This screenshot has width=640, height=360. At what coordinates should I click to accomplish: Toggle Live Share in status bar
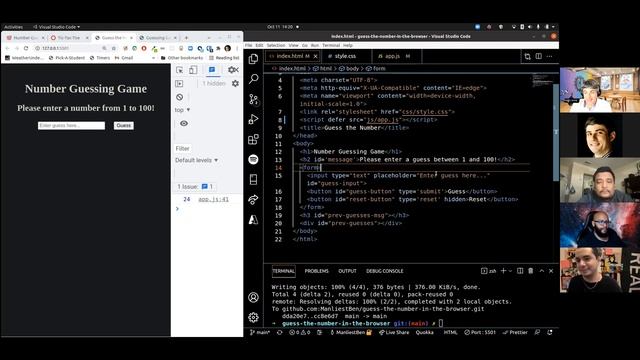pyautogui.click(x=394, y=332)
